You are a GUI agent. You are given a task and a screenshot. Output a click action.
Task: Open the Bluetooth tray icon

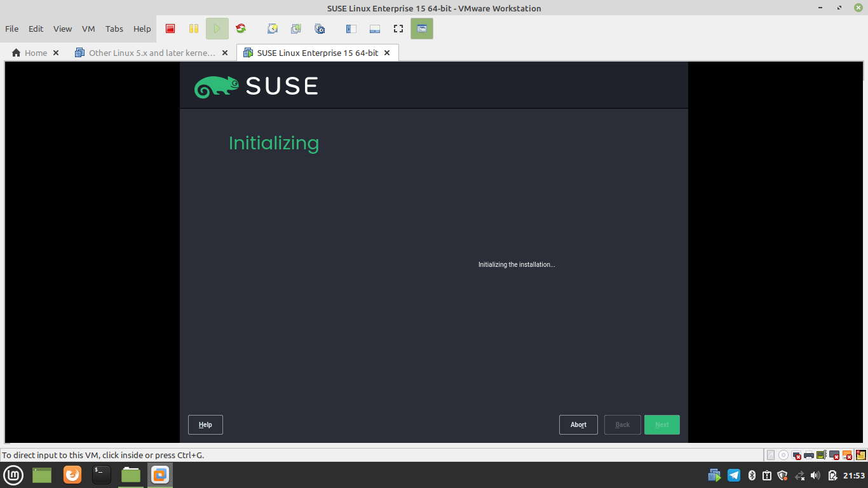pyautogui.click(x=751, y=475)
